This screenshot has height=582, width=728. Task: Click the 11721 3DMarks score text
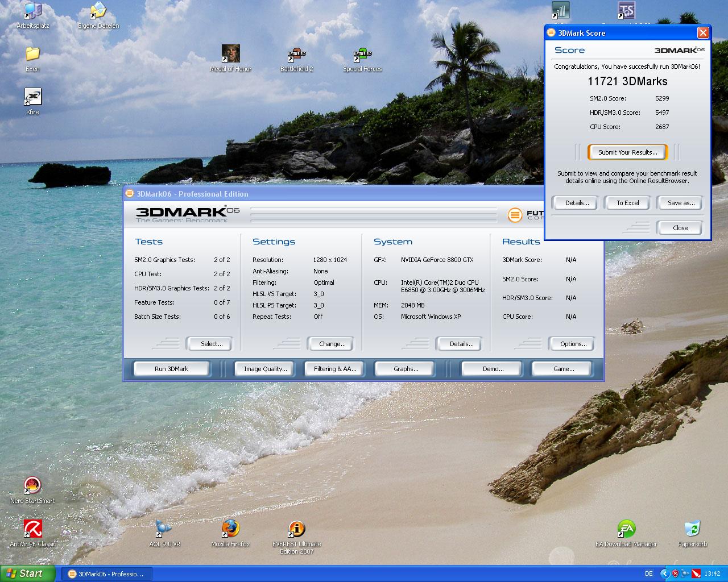coord(627,81)
